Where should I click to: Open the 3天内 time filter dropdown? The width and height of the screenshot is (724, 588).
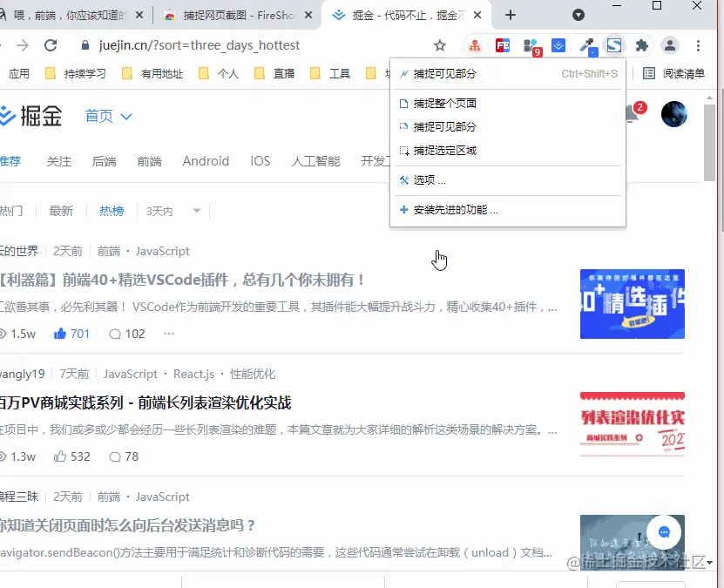click(x=171, y=210)
